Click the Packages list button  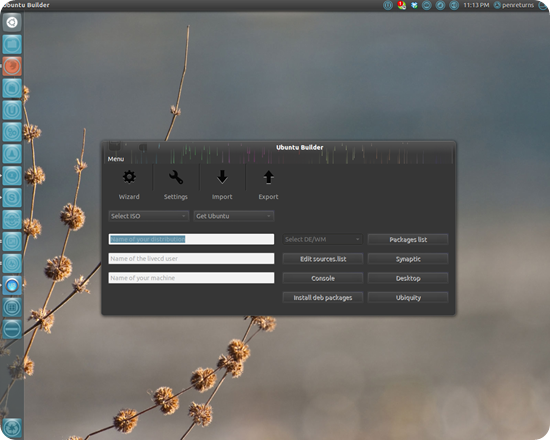(408, 240)
